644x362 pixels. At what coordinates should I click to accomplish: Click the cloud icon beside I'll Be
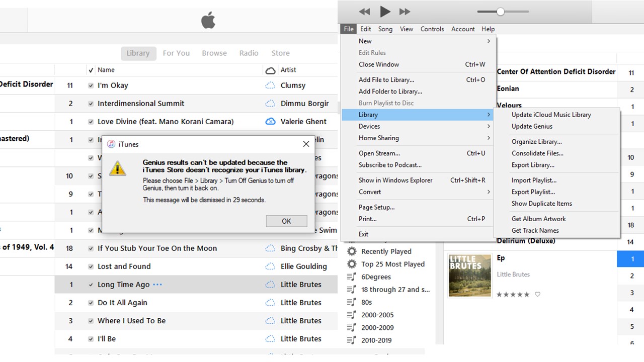pyautogui.click(x=270, y=339)
